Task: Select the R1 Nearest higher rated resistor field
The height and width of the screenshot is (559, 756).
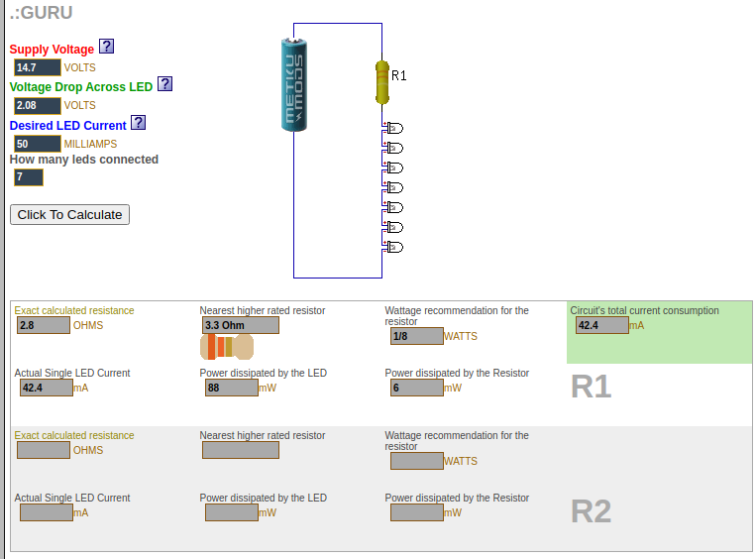Action: tap(240, 325)
